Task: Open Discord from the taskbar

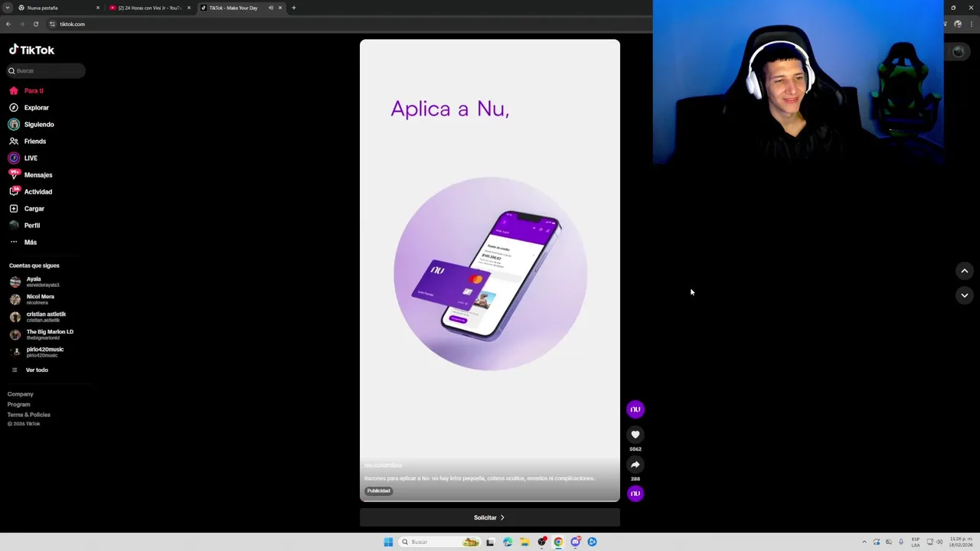Action: coord(575,542)
